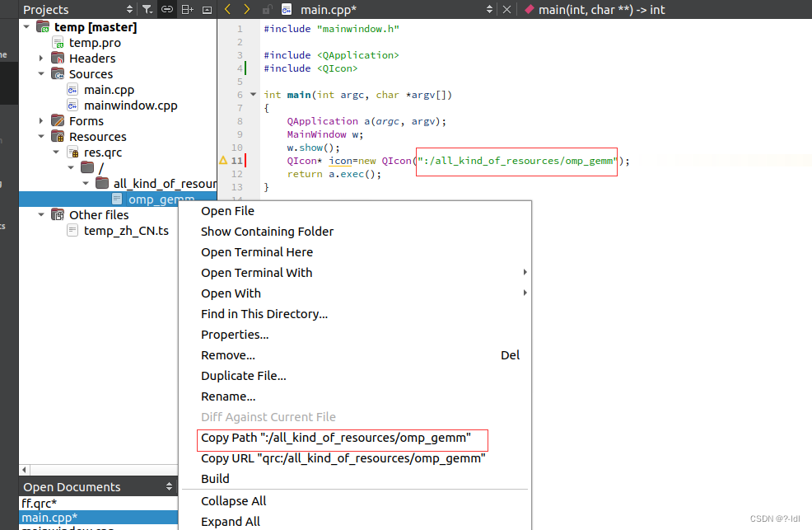Click the mainwindow.cpp file icon
The height and width of the screenshot is (530, 812).
(x=72, y=106)
